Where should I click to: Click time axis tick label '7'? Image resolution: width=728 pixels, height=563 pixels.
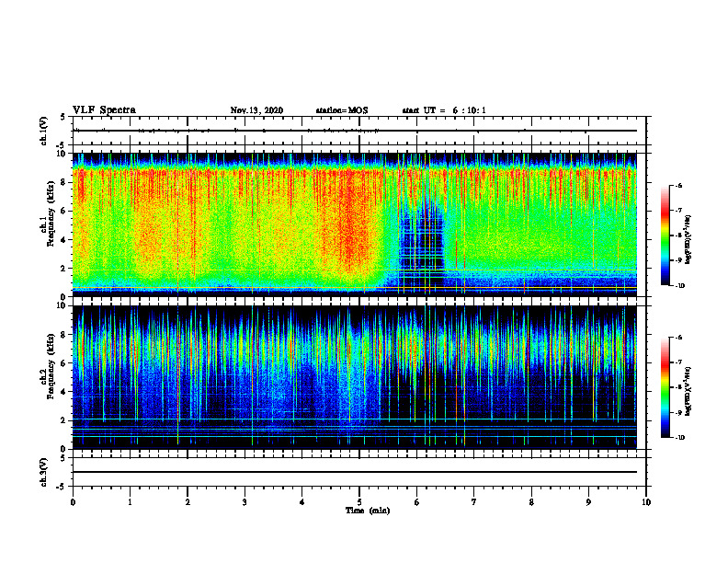pyautogui.click(x=474, y=502)
